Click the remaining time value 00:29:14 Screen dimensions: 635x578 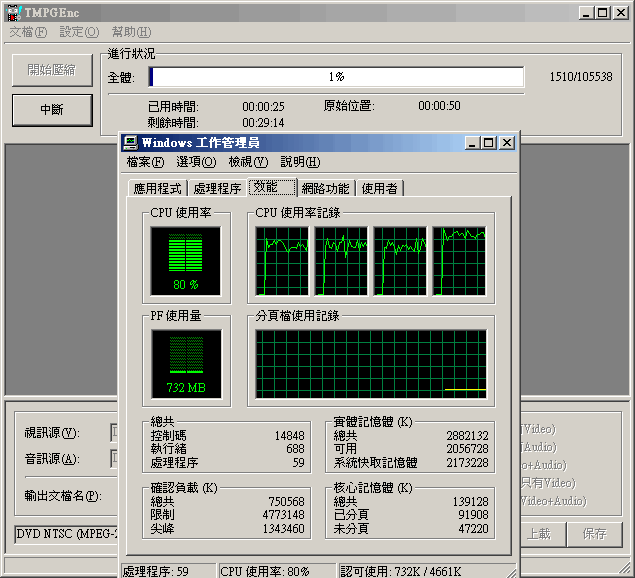263,122
